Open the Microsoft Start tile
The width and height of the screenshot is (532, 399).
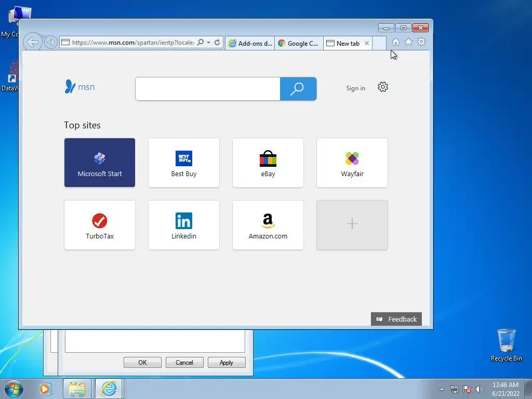(x=100, y=163)
